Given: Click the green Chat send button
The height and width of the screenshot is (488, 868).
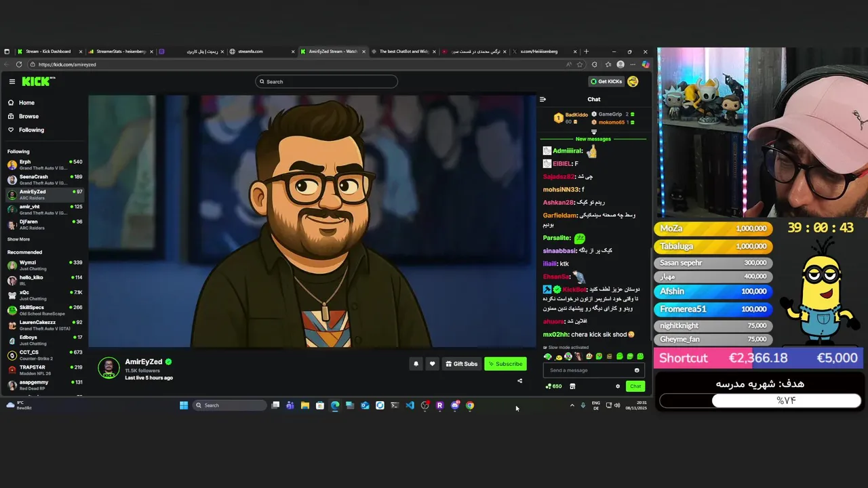Looking at the screenshot, I should coord(635,386).
